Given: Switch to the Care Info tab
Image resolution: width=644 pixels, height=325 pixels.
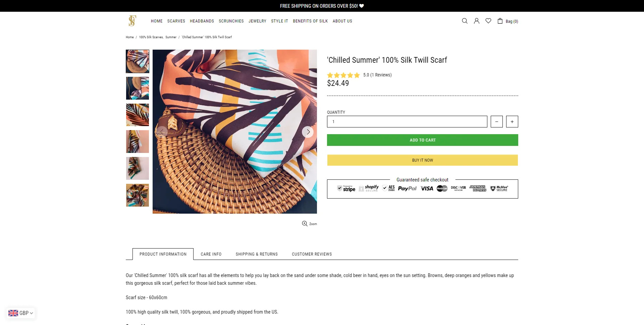Looking at the screenshot, I should [211, 254].
